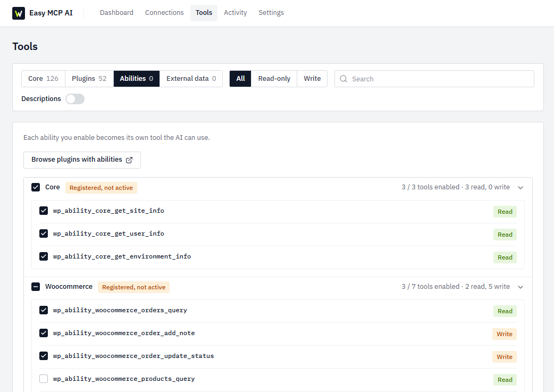Select the Tools nav item
This screenshot has height=392, width=554.
204,13
